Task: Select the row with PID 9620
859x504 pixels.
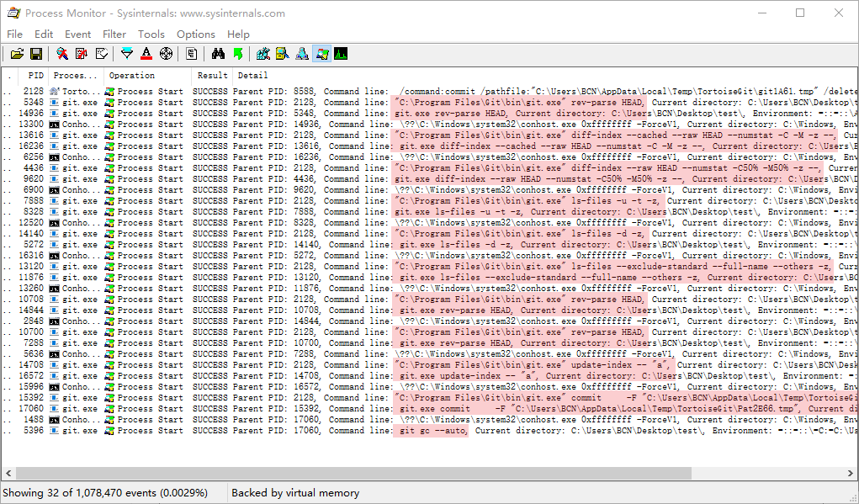Action: [x=429, y=179]
